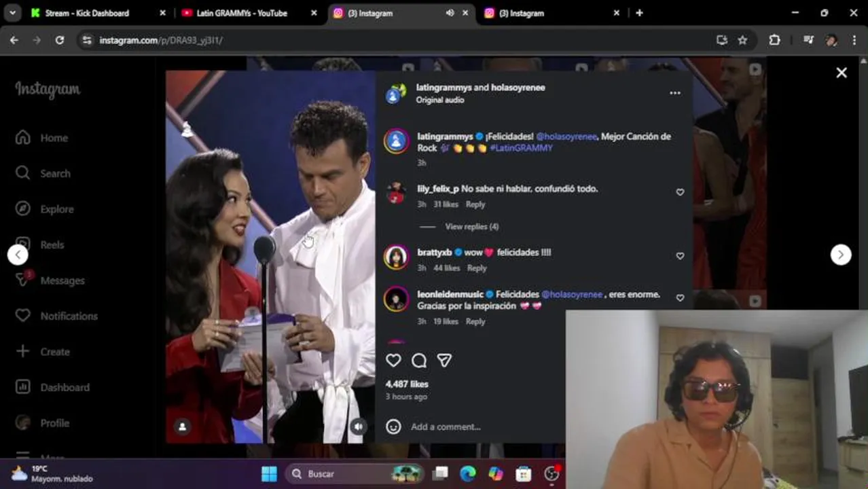
Task: View the 4,487 likes list
Action: click(x=407, y=384)
